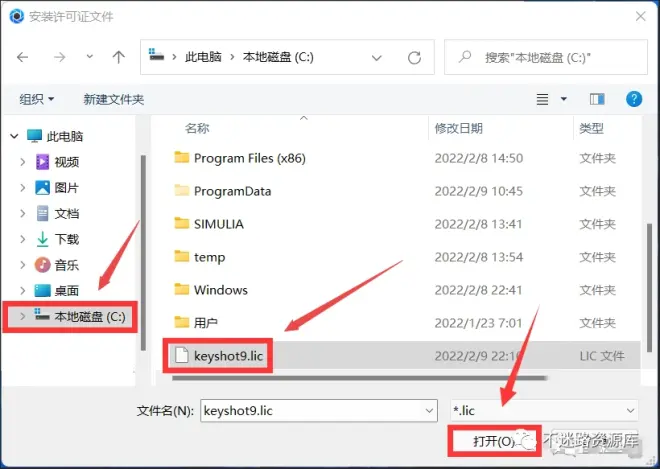The height and width of the screenshot is (469, 660).
Task: Open the view layout options icon
Action: (543, 99)
